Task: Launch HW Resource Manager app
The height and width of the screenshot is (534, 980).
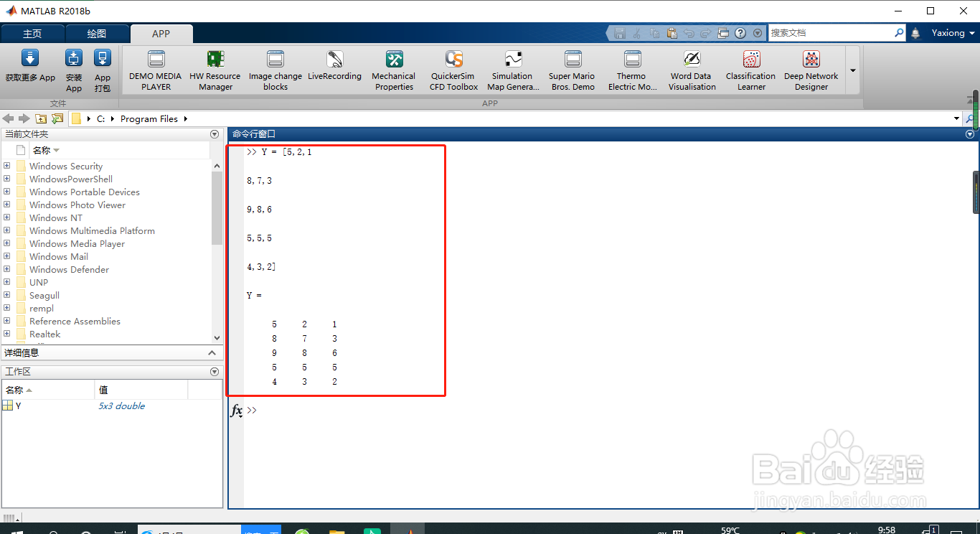Action: (215, 70)
